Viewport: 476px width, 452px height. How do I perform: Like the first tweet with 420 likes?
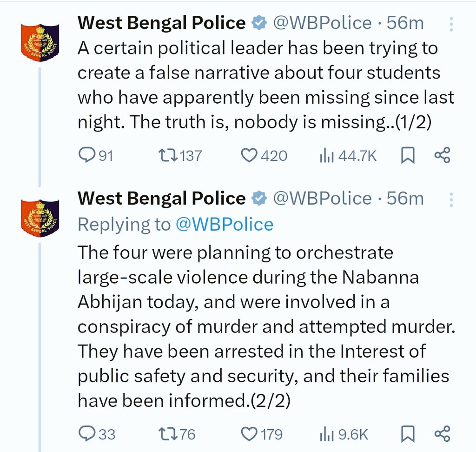(x=249, y=155)
